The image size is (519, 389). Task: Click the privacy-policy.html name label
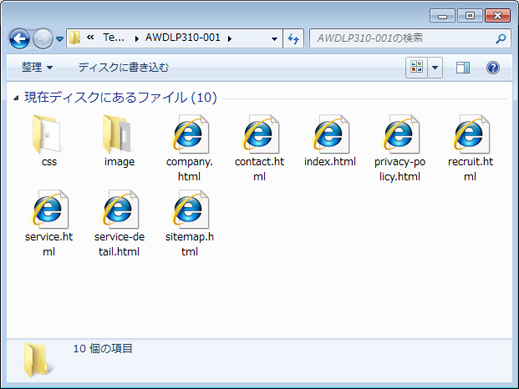tap(400, 169)
